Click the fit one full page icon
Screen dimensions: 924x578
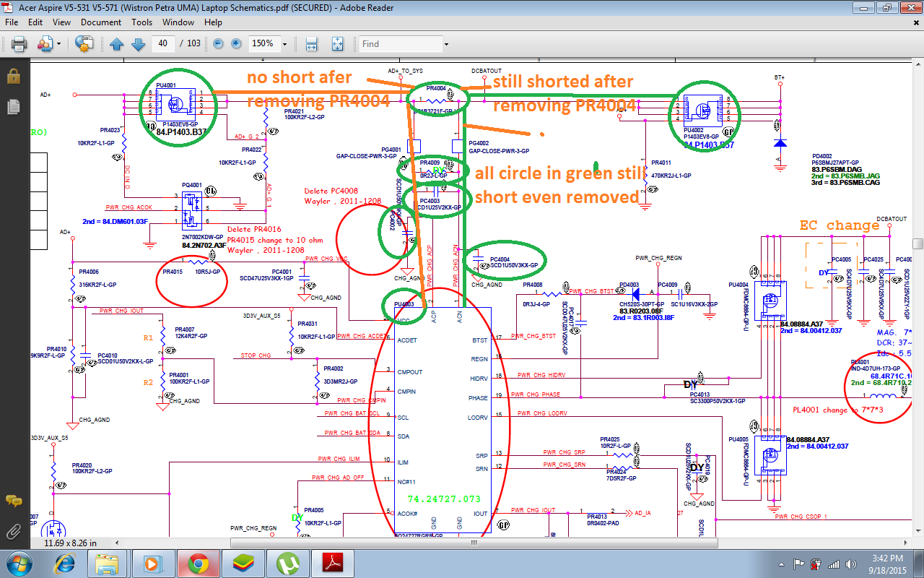tap(336, 44)
